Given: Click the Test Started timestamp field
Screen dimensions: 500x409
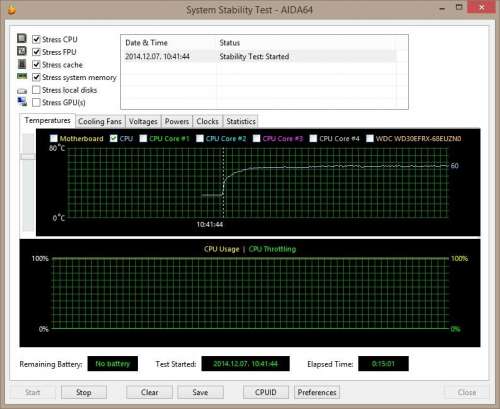Looking at the screenshot, I should coord(245,364).
